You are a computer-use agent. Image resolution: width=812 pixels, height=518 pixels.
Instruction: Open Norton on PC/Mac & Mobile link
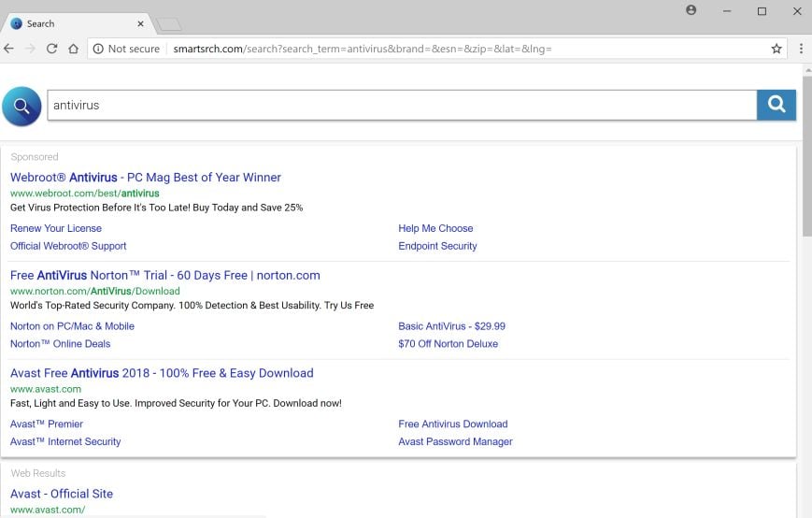(x=73, y=326)
